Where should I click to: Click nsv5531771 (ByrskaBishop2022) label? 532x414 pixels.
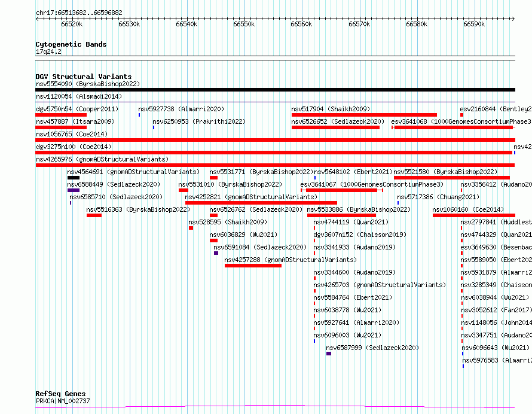(x=261, y=172)
